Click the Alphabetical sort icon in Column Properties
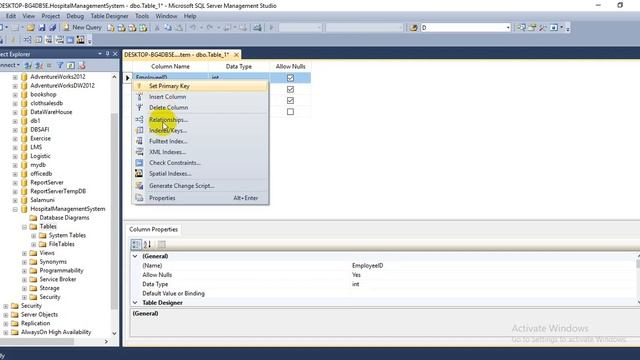Viewport: 640px width, 360px height. pyautogui.click(x=147, y=244)
